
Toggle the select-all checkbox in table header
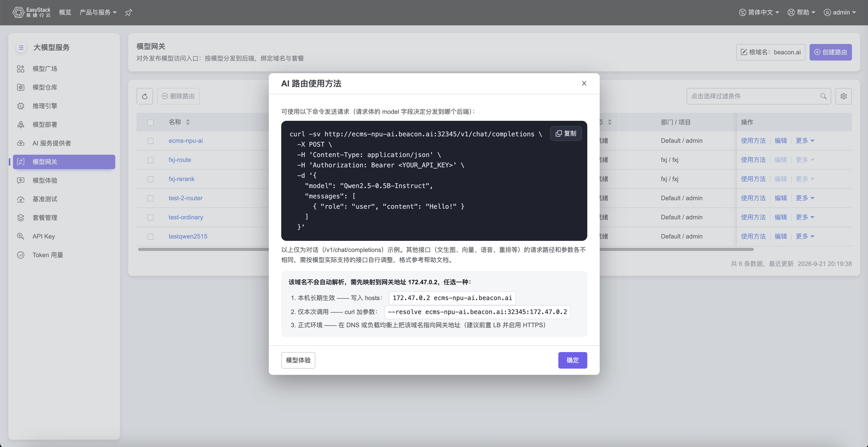point(150,122)
